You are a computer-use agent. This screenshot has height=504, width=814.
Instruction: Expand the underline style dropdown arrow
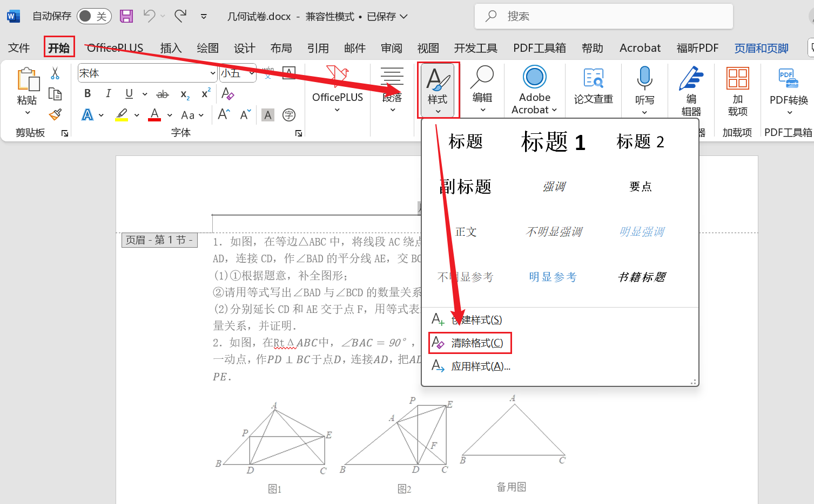click(x=145, y=94)
